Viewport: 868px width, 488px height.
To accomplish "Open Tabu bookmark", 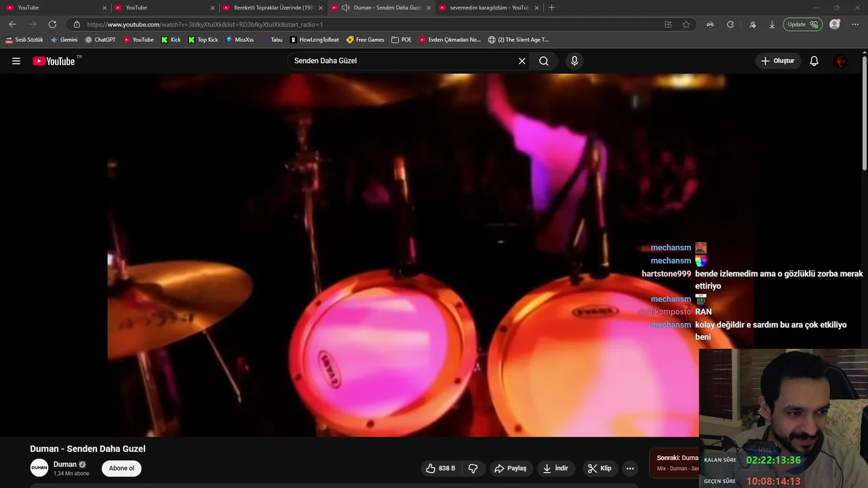I will [272, 40].
